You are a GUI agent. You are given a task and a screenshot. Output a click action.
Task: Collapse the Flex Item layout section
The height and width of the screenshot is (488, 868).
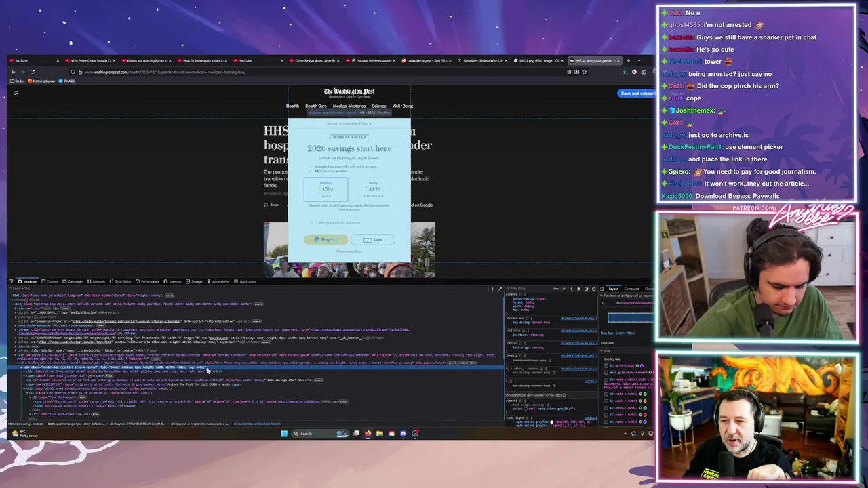[602, 297]
